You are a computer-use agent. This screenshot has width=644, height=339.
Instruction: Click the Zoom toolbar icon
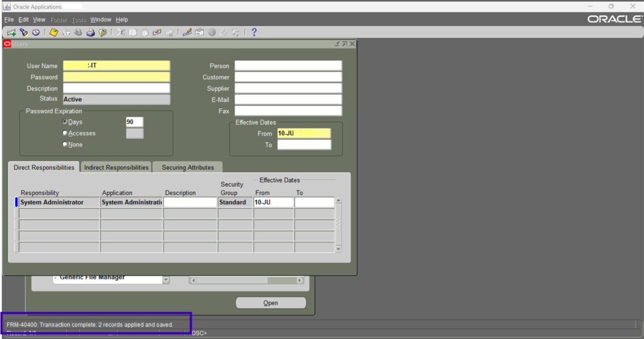pos(199,33)
